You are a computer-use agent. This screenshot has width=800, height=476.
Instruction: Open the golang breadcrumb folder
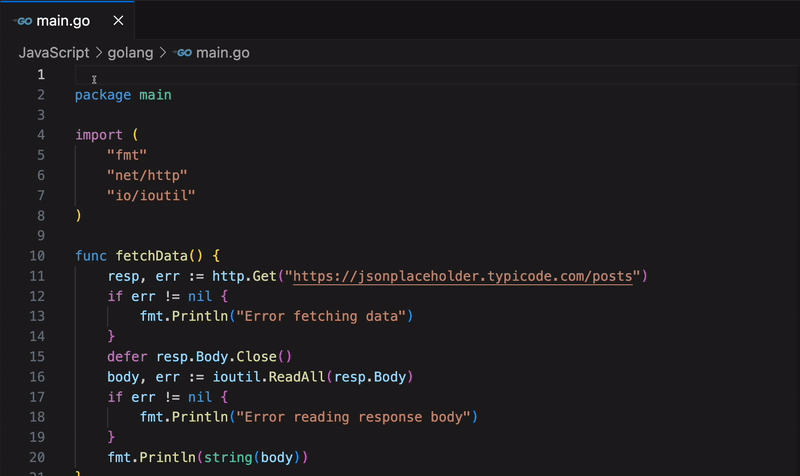(x=129, y=52)
